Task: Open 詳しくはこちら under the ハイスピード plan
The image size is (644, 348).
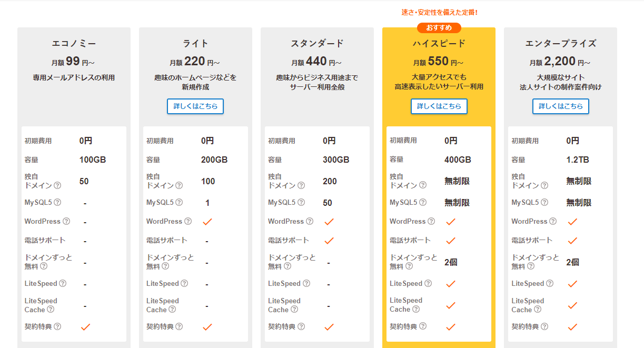Action: click(x=439, y=106)
